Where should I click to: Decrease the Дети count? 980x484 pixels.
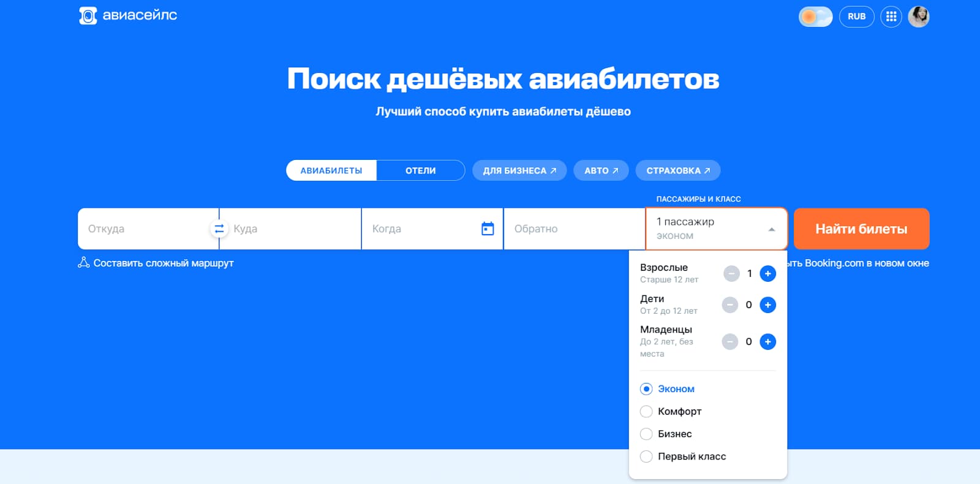(x=730, y=304)
